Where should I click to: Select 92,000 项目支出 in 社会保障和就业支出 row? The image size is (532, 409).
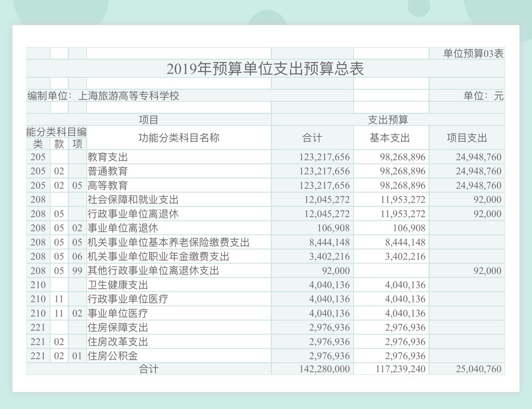click(487, 200)
